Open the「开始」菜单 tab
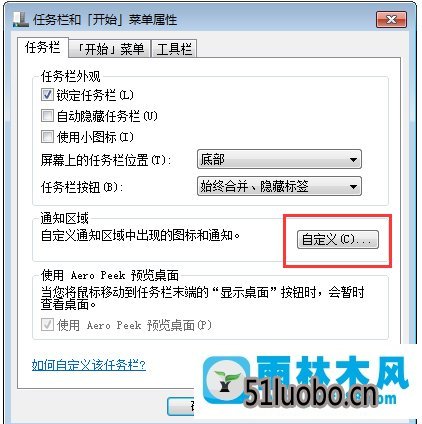Screen dimensions: 422x424 (x=110, y=49)
